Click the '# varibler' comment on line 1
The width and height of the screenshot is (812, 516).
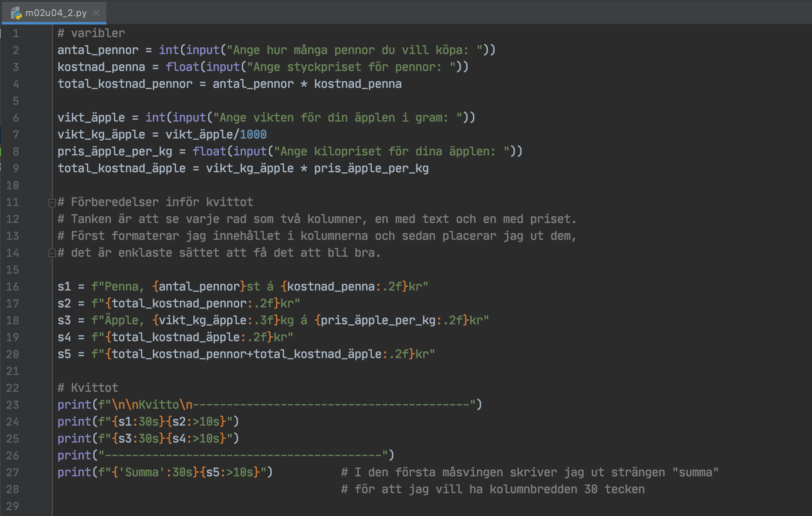[x=91, y=33]
